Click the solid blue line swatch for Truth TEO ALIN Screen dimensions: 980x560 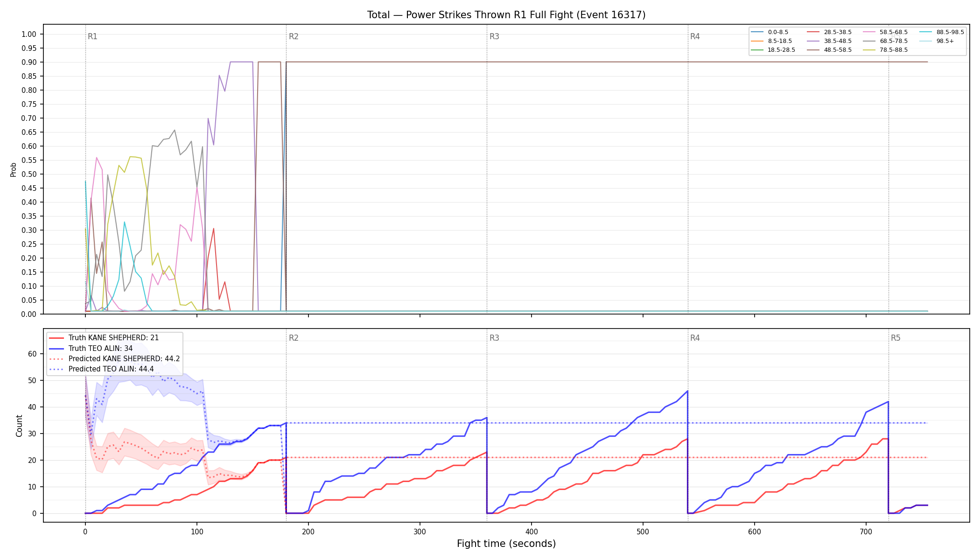(56, 349)
